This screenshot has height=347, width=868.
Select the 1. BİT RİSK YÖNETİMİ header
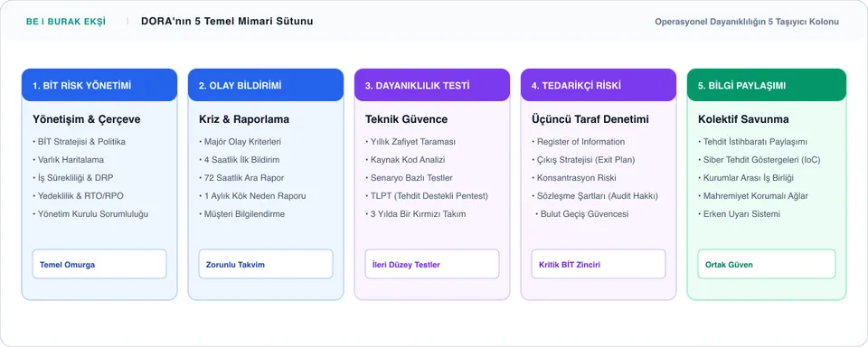99,85
